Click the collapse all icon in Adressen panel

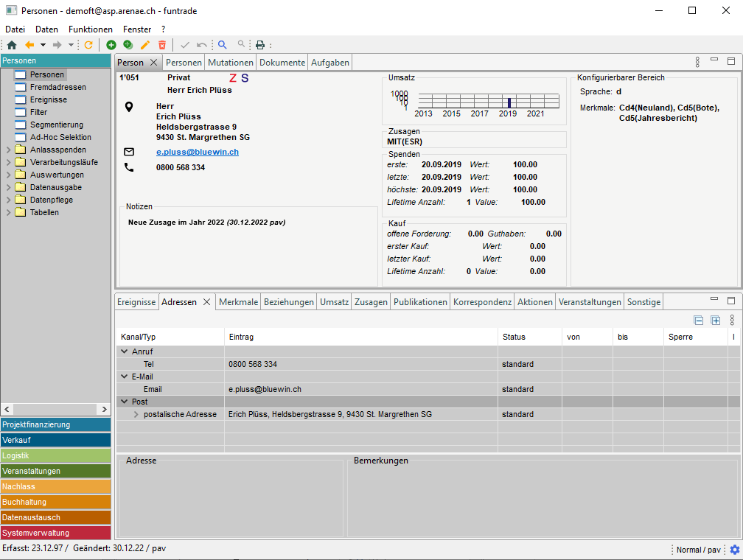(699, 320)
